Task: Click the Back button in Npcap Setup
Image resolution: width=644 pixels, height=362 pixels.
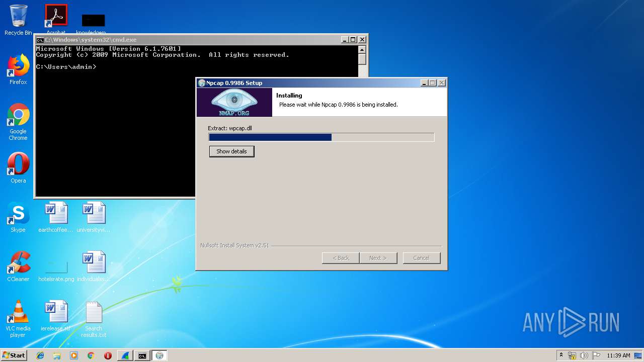Action: (x=341, y=258)
